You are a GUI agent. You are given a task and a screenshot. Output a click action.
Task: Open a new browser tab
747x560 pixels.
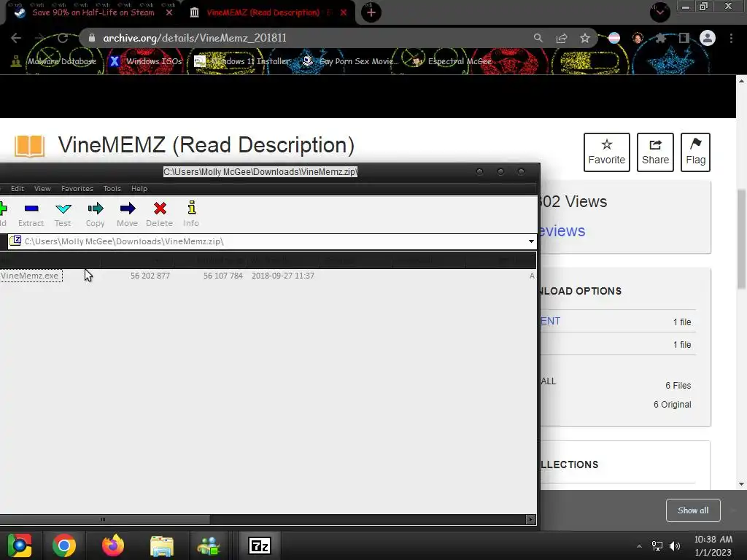click(x=371, y=12)
